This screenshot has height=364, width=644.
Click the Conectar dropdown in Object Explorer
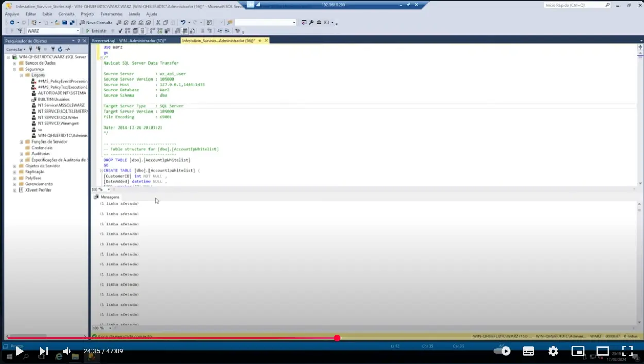(15, 49)
